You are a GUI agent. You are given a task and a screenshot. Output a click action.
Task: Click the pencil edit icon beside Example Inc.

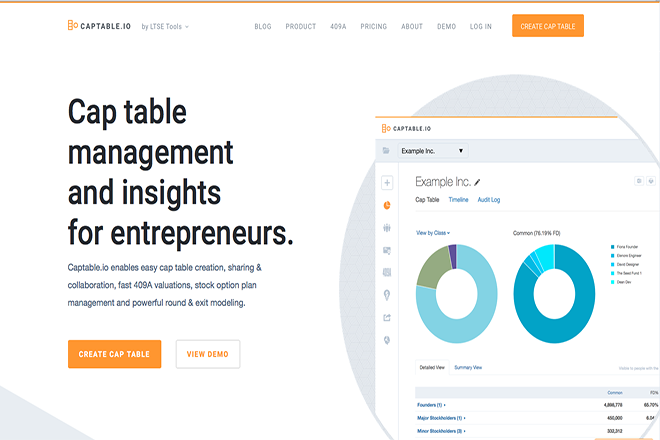point(478,182)
